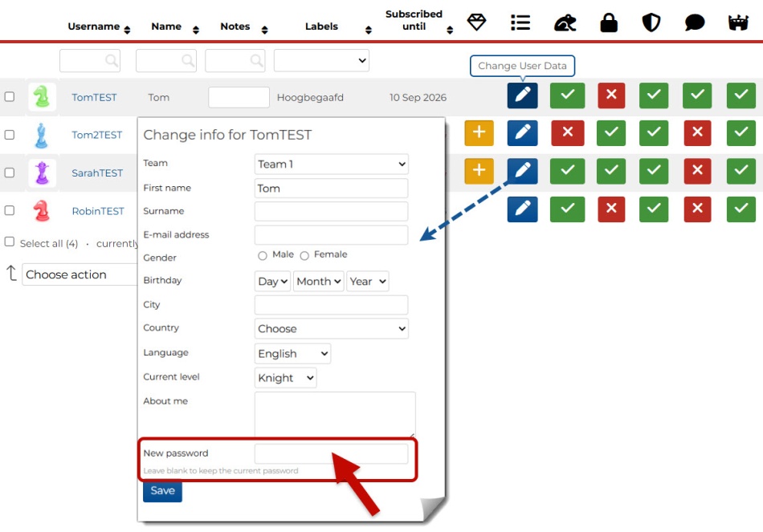Click the pencil edit icon for TomTEST
Image resolution: width=763 pixels, height=532 pixels.
tap(522, 95)
